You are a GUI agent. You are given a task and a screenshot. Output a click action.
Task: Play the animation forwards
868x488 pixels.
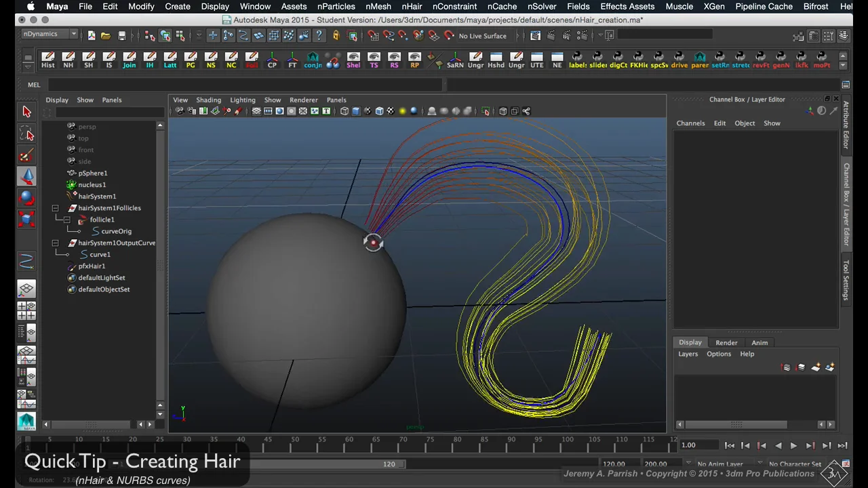[x=793, y=445]
